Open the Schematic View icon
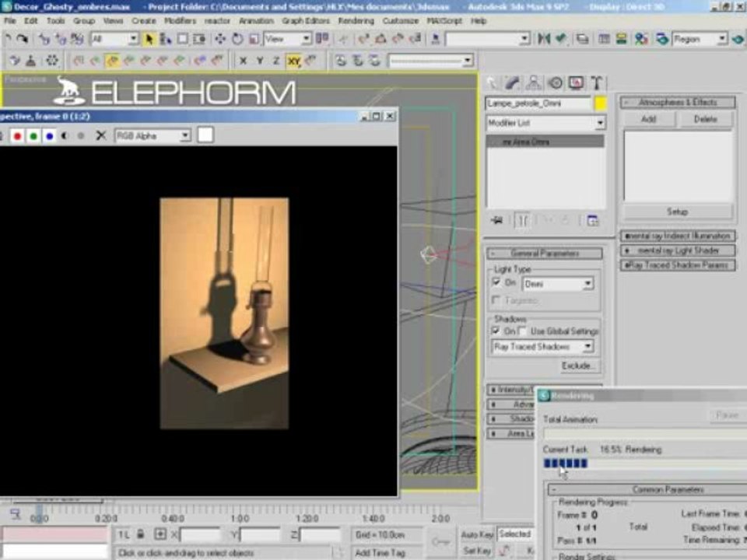Screen dimensions: 747x560 [x=621, y=39]
